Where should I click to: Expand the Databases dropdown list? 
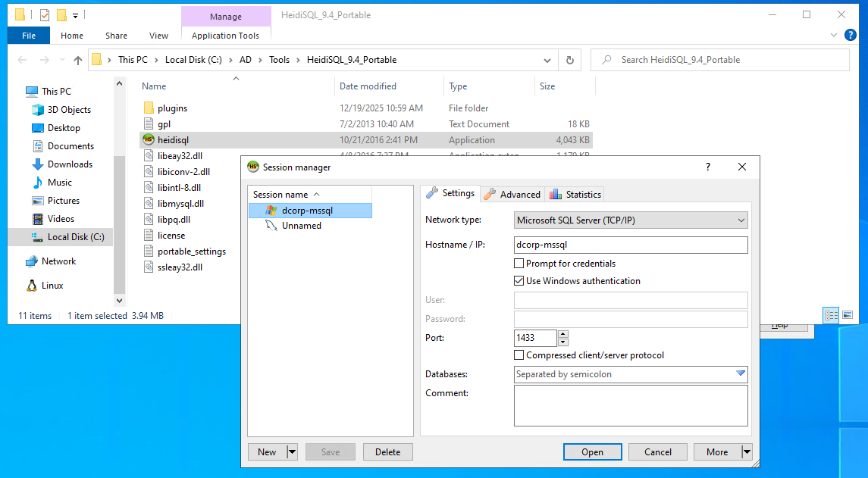[741, 373]
